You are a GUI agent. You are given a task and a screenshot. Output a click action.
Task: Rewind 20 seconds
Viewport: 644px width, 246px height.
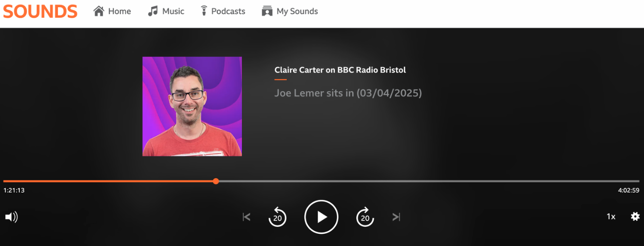(277, 217)
